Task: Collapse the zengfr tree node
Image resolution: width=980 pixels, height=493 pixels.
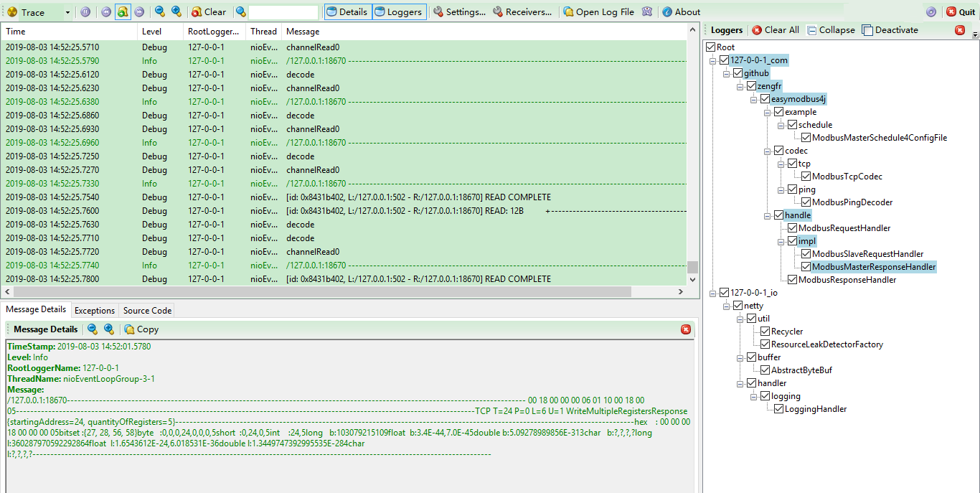Action: coord(740,86)
